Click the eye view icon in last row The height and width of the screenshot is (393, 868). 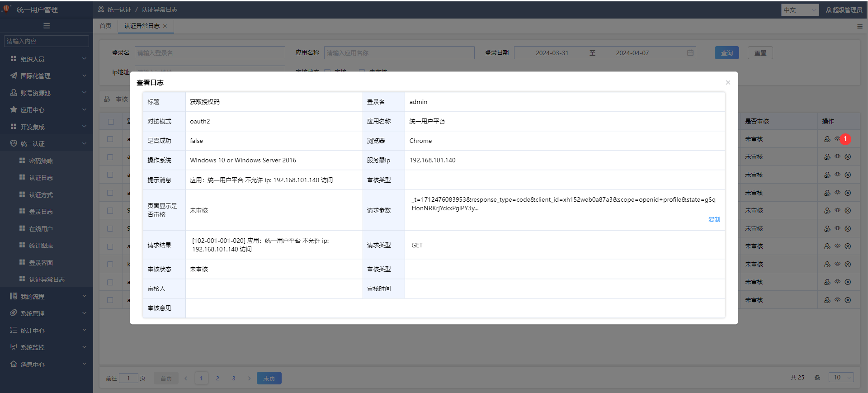837,299
